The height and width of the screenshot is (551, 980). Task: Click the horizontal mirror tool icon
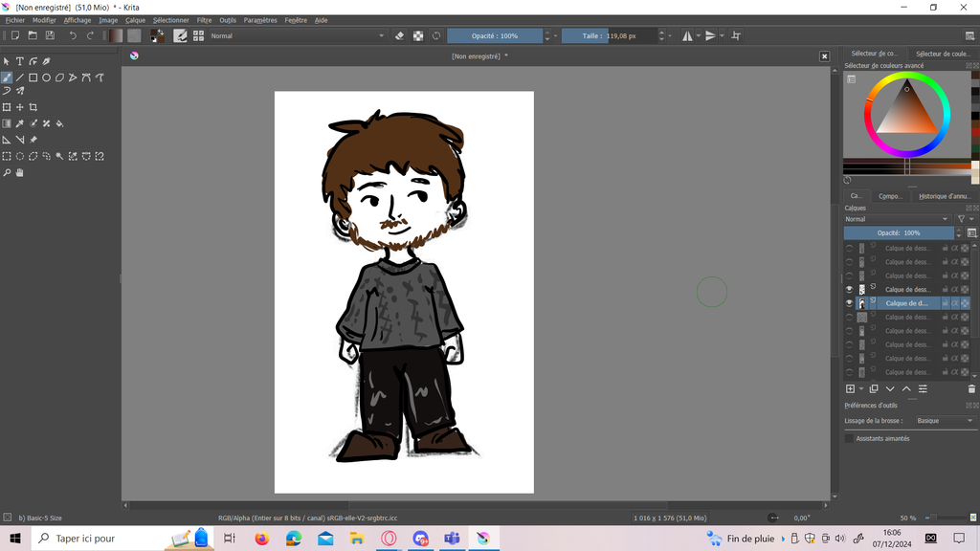(x=687, y=35)
